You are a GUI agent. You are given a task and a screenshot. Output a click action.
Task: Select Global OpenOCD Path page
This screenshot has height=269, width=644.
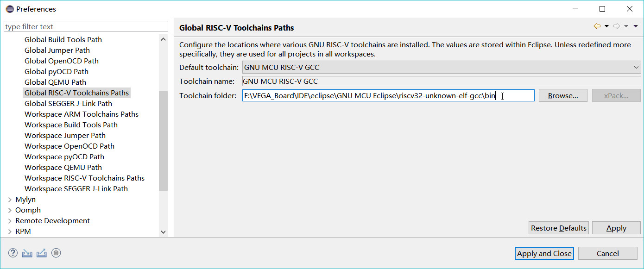(x=62, y=61)
